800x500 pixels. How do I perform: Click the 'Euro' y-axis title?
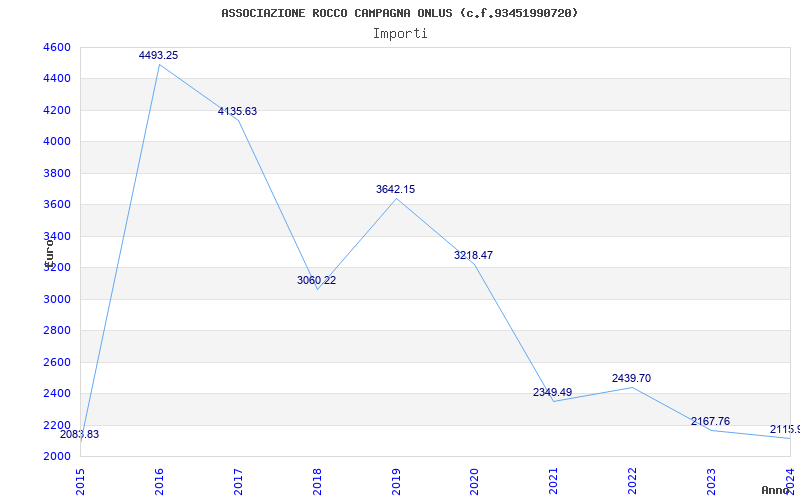[x=48, y=253]
